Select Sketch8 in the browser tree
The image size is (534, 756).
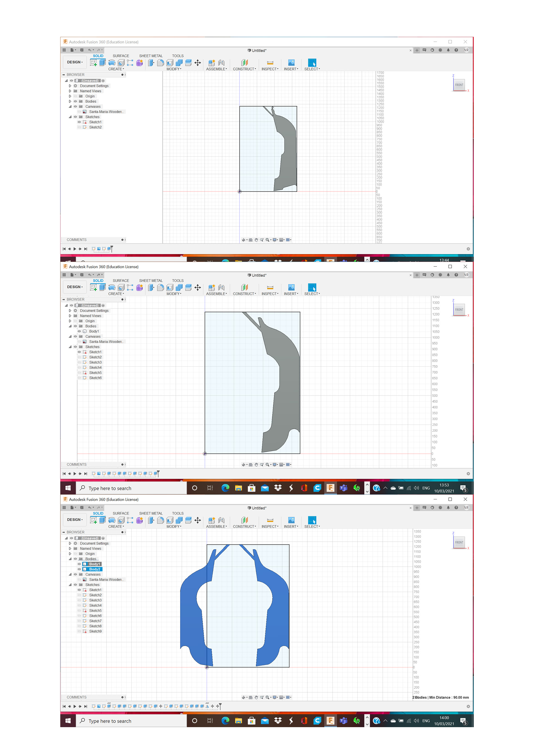95,626
